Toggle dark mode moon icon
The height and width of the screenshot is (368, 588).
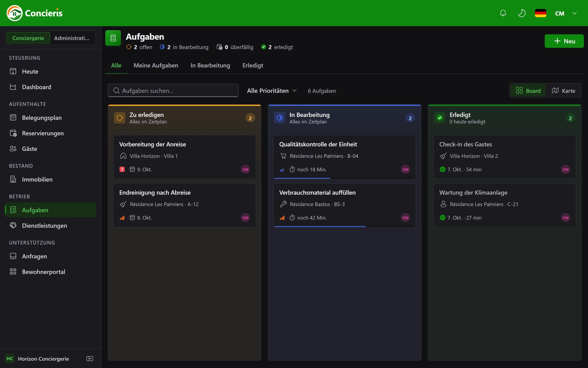point(522,13)
